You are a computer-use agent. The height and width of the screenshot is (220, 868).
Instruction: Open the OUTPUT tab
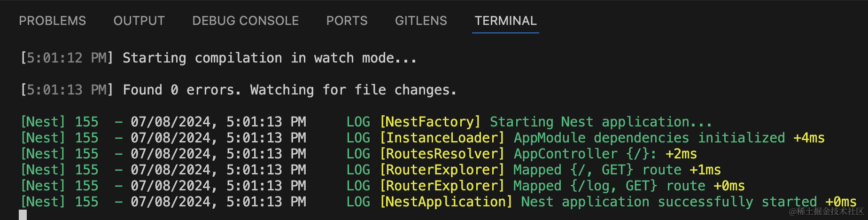pos(139,21)
